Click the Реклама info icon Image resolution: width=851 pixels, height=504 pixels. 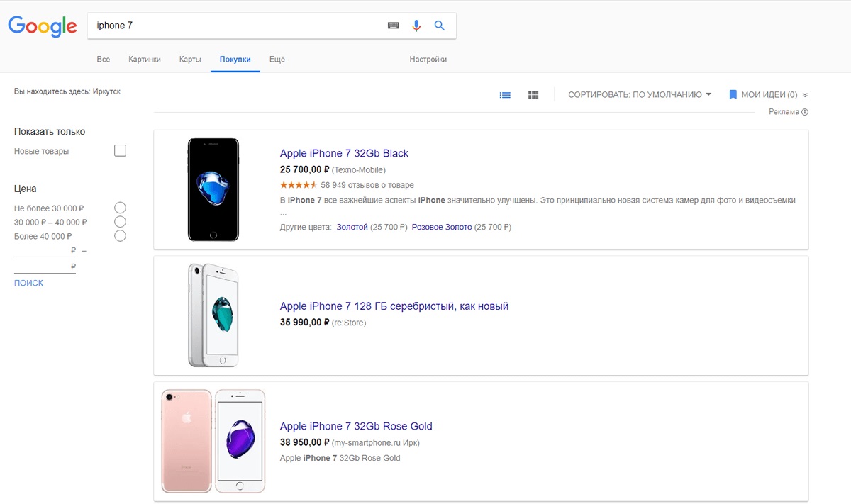coord(805,112)
